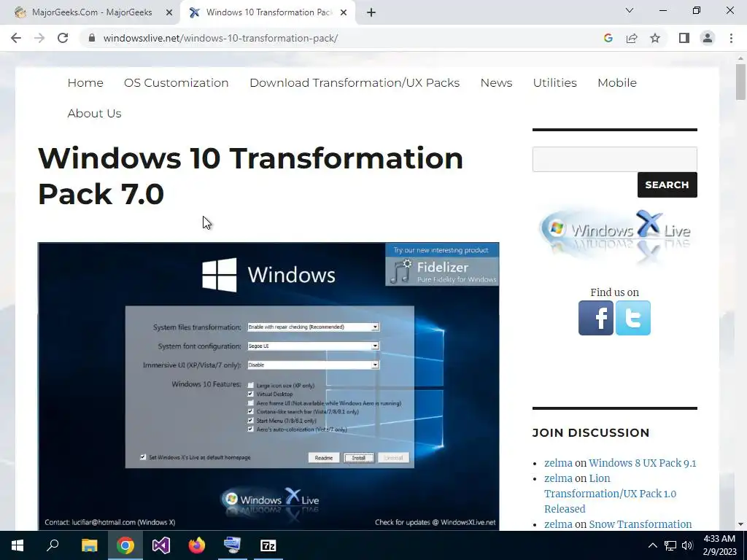747x560 pixels.
Task: Open the browser side panel icon
Action: [x=684, y=38]
